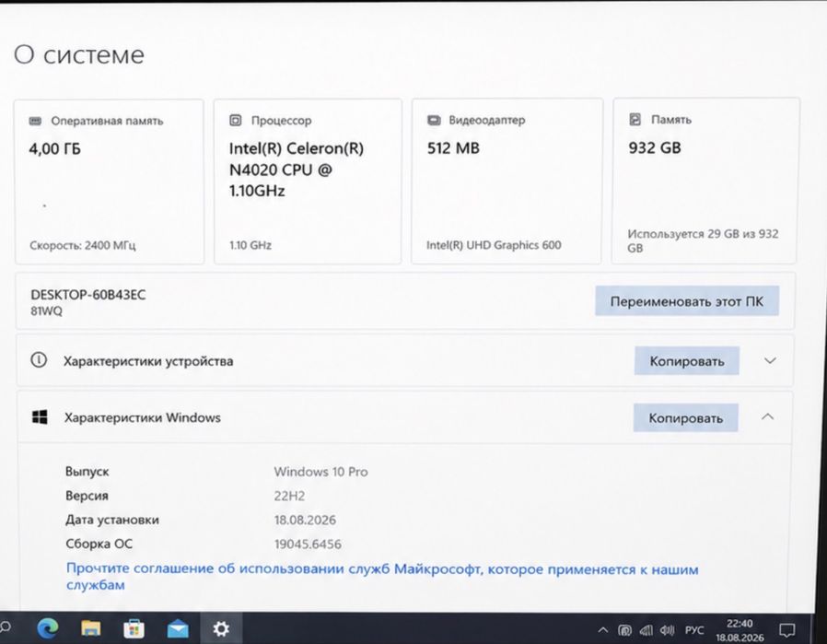
Task: Click the network tray icon
Action: 646,630
